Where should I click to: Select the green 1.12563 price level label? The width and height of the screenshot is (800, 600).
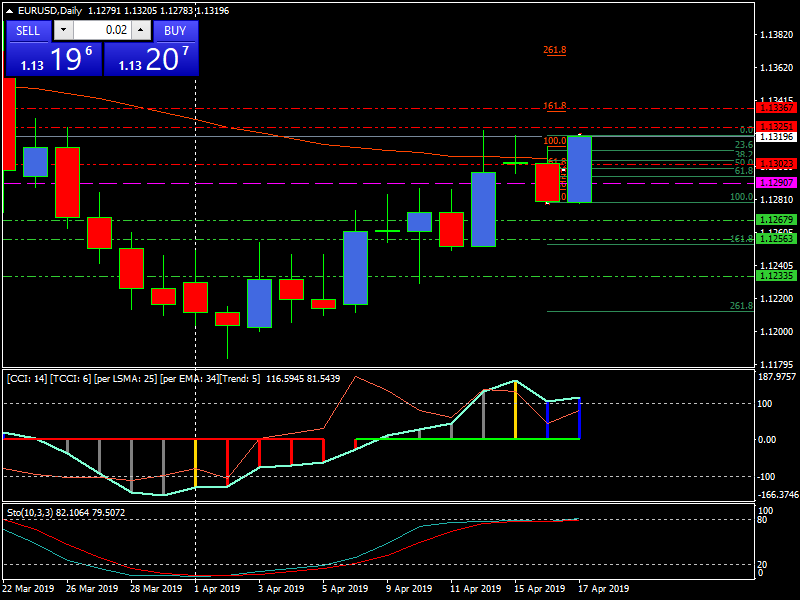pyautogui.click(x=776, y=239)
